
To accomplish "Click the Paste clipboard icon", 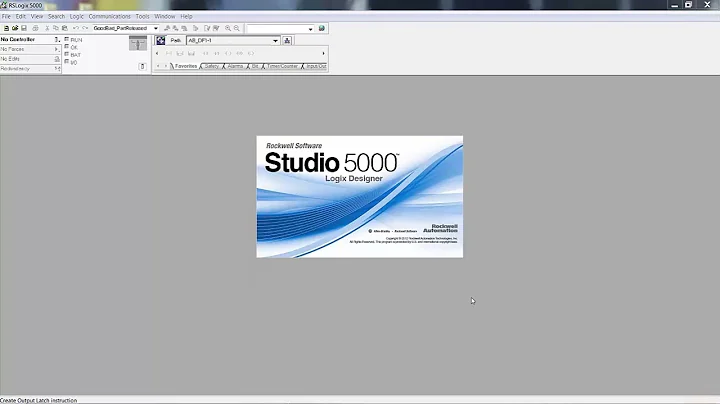I will (65, 28).
